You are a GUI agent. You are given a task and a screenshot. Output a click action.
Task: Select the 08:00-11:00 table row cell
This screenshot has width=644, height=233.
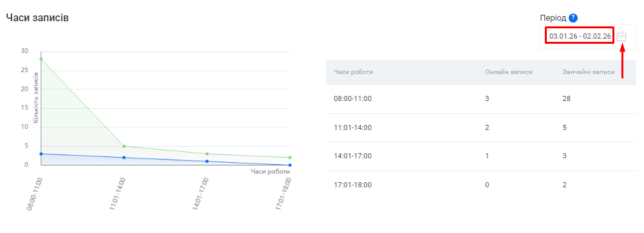point(352,99)
